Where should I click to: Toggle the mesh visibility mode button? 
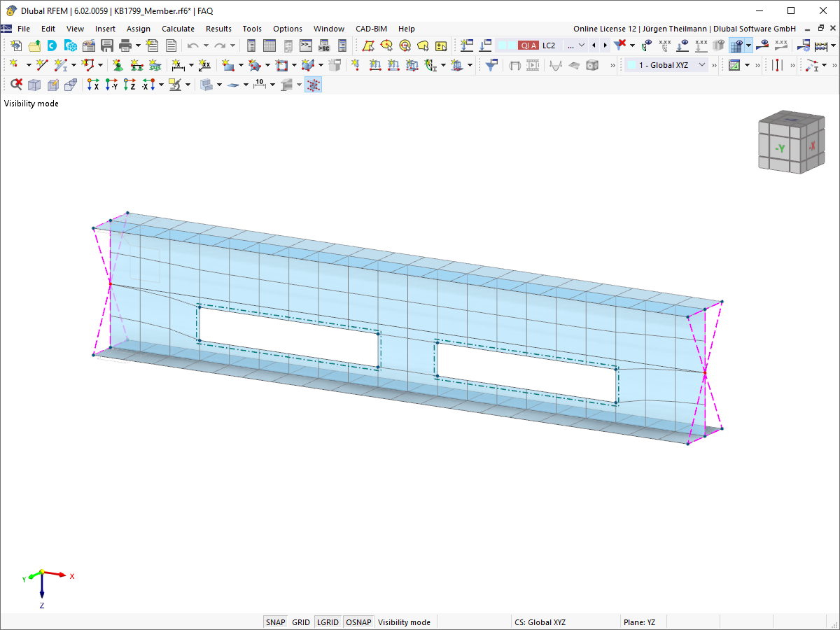313,85
